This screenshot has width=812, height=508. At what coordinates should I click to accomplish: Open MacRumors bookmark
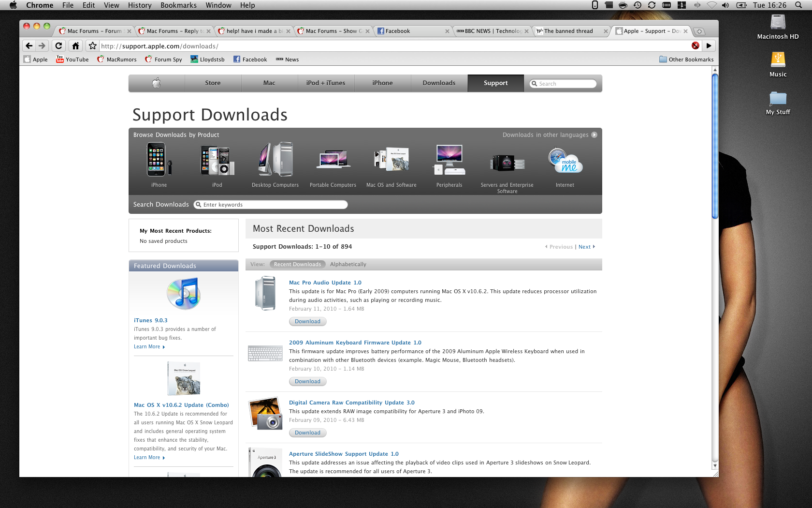pyautogui.click(x=116, y=60)
